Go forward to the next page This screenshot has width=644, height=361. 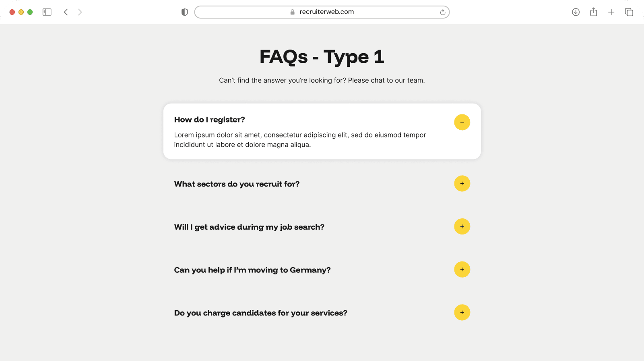point(80,12)
